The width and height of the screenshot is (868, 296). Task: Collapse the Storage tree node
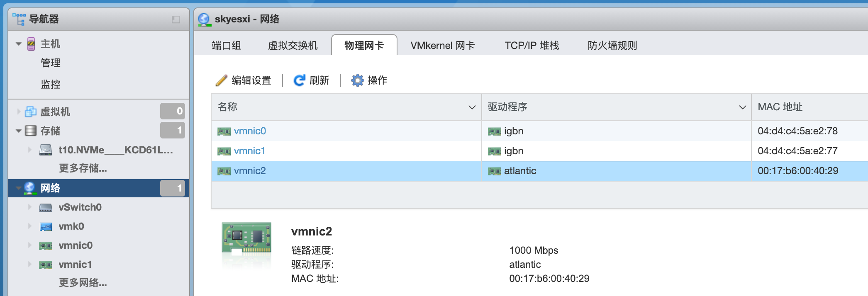19,131
